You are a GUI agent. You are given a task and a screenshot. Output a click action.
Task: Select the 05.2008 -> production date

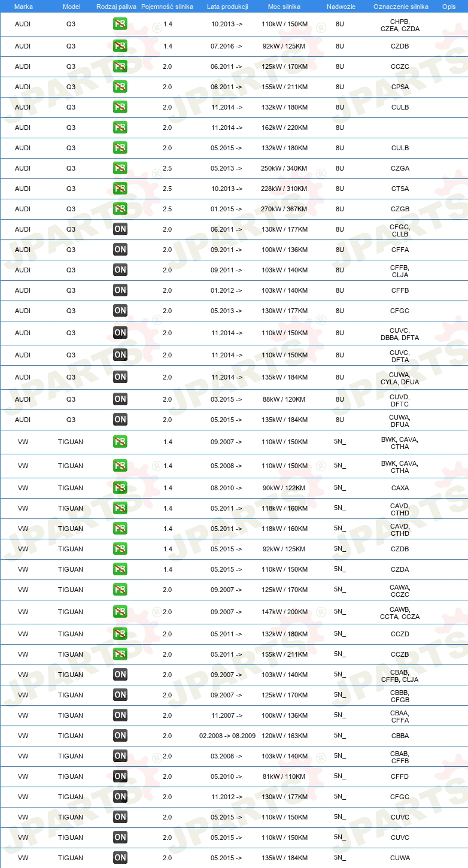227,466
